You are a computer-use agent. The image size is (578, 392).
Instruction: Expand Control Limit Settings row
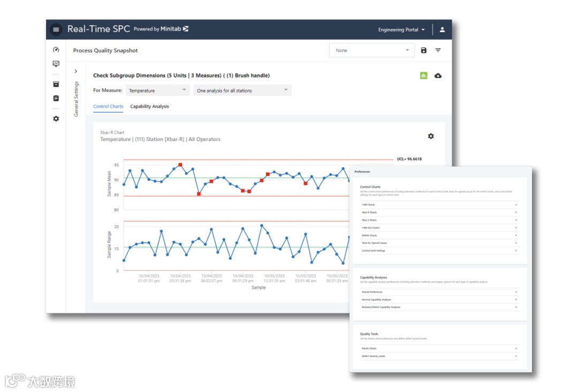tap(440, 250)
